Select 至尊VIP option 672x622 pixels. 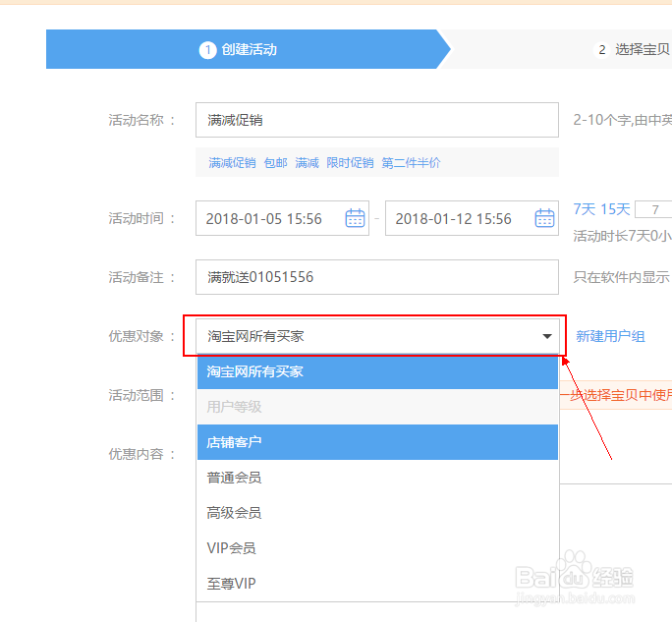(377, 584)
